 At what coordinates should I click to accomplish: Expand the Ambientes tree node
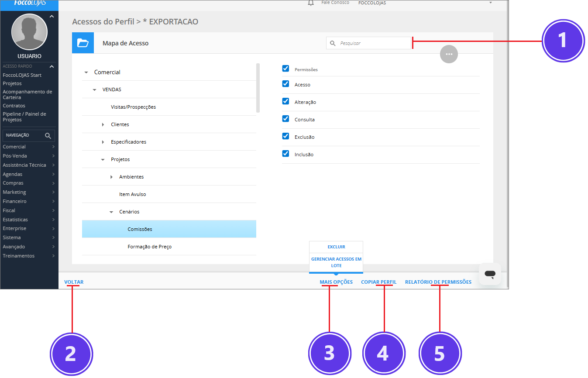pyautogui.click(x=111, y=177)
